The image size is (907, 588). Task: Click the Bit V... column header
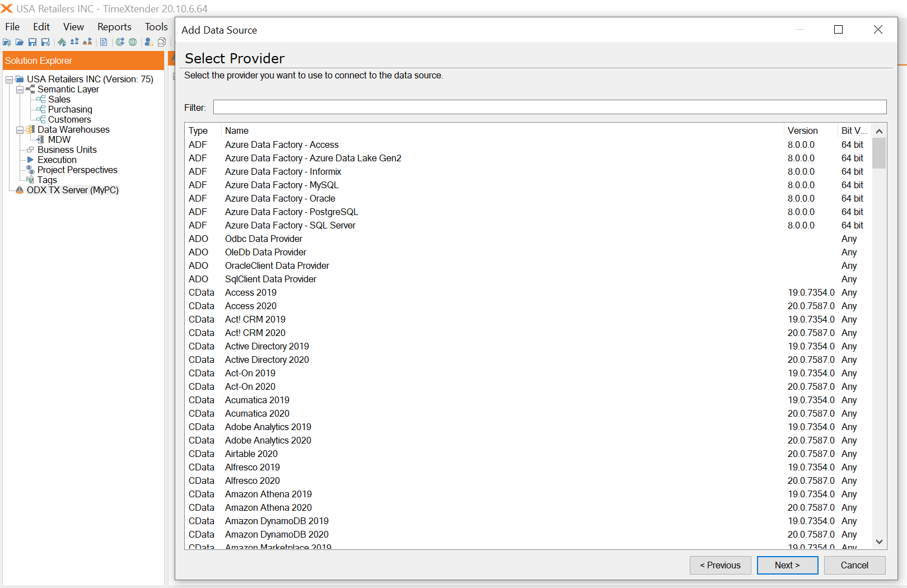point(854,130)
